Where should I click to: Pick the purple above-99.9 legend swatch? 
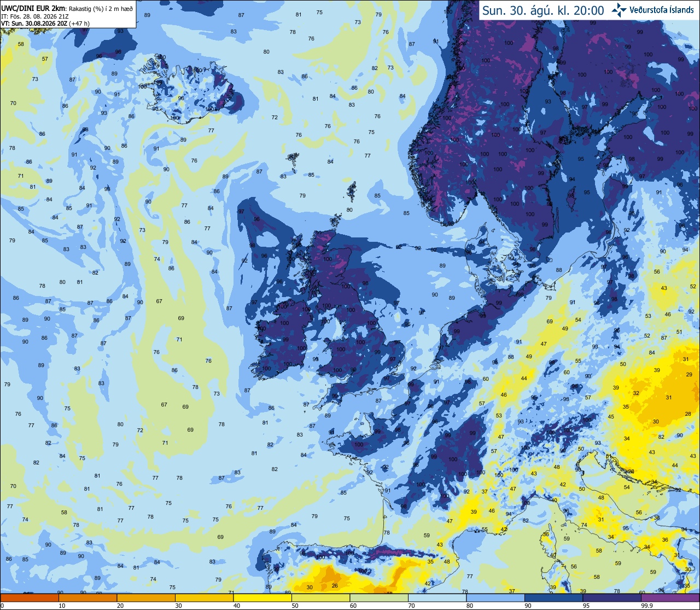tap(670, 597)
